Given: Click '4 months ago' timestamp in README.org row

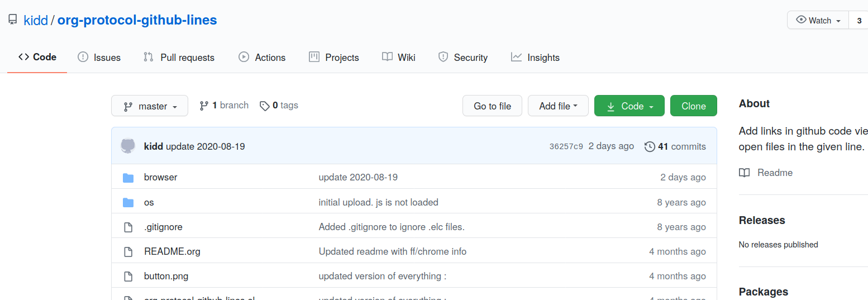Looking at the screenshot, I should coord(678,251).
